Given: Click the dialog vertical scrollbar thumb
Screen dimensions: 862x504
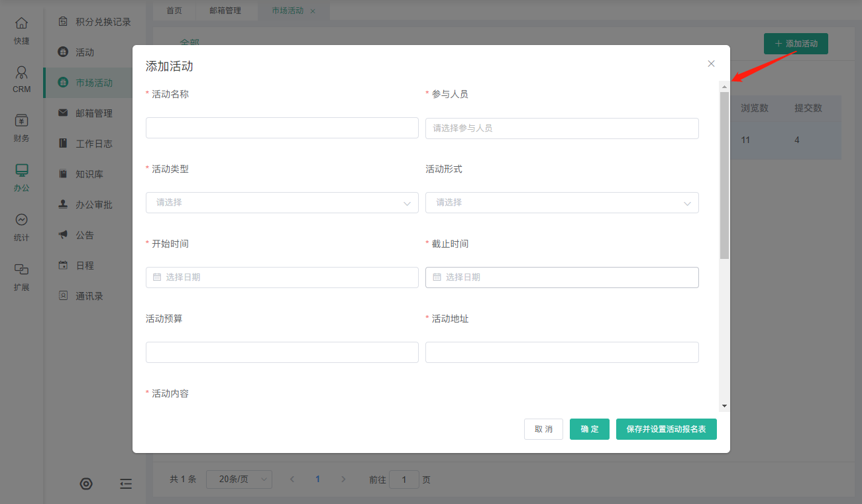Looking at the screenshot, I should pos(724,176).
